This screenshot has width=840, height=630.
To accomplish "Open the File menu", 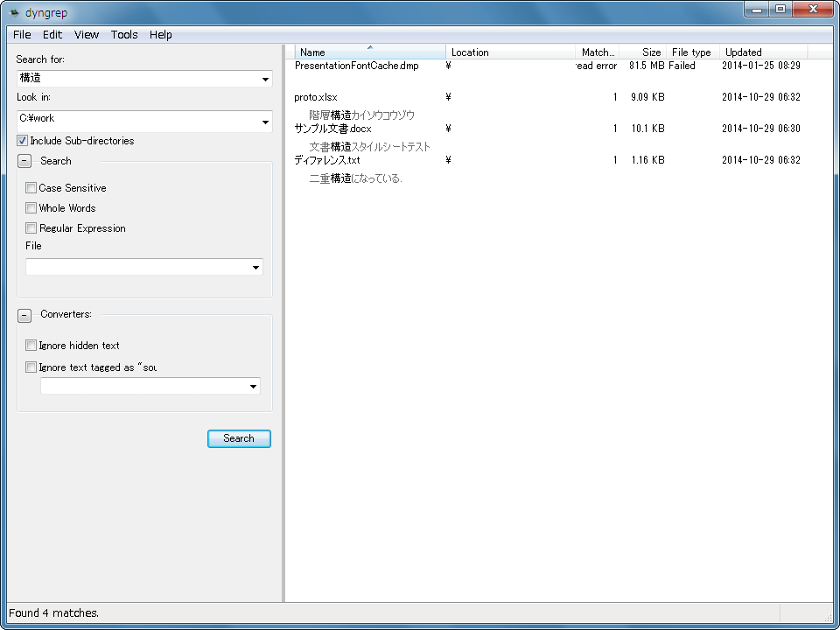I will pos(22,35).
